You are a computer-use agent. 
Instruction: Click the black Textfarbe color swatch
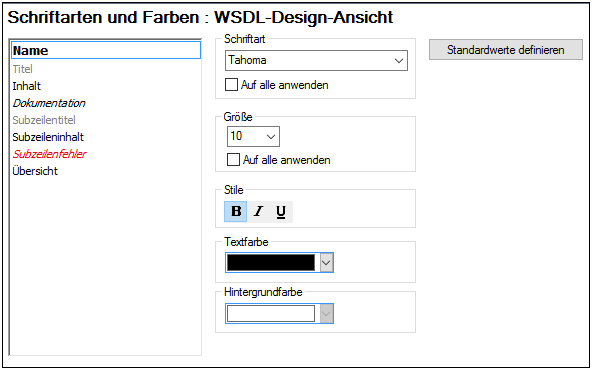[271, 263]
